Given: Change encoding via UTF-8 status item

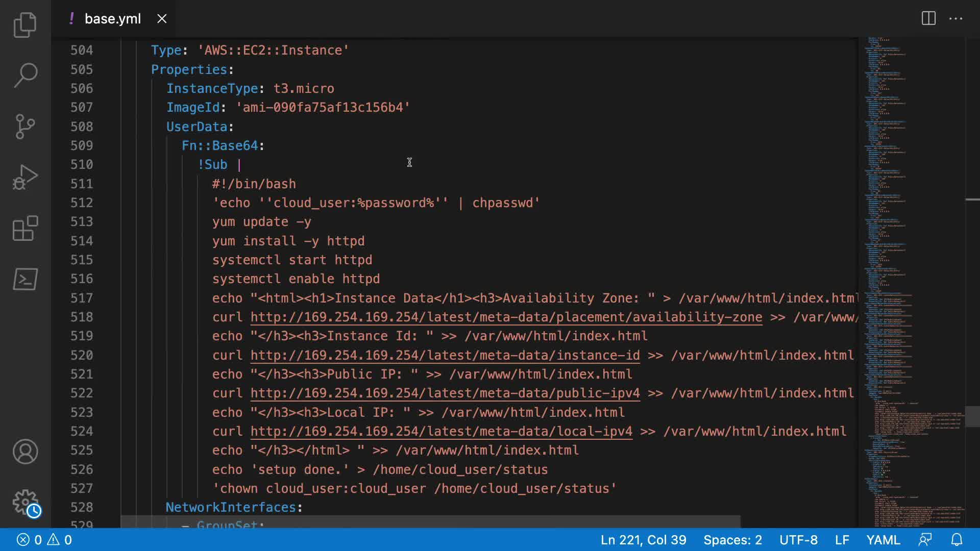Looking at the screenshot, I should pyautogui.click(x=798, y=540).
